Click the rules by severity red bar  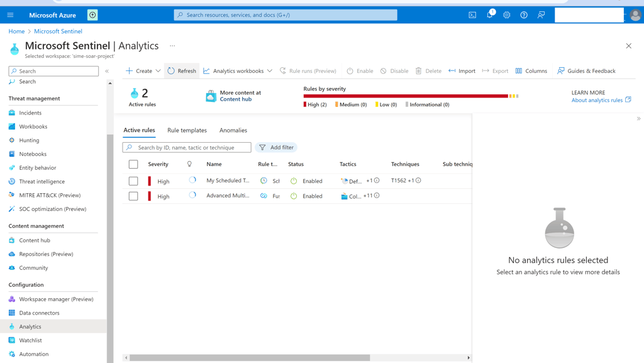tap(406, 96)
